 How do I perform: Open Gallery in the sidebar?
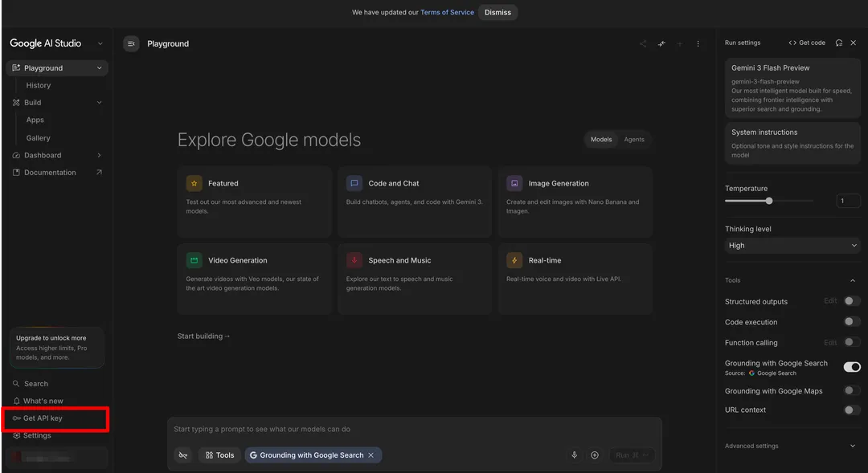(39, 138)
